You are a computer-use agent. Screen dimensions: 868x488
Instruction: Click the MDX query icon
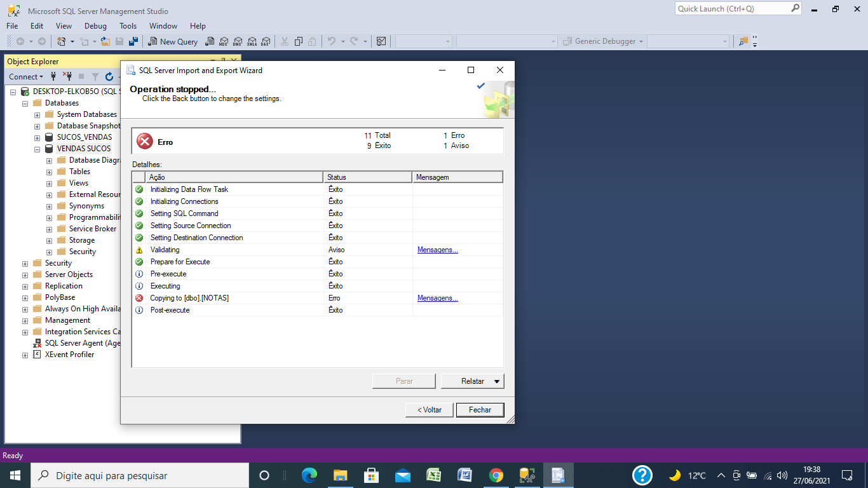click(x=224, y=41)
